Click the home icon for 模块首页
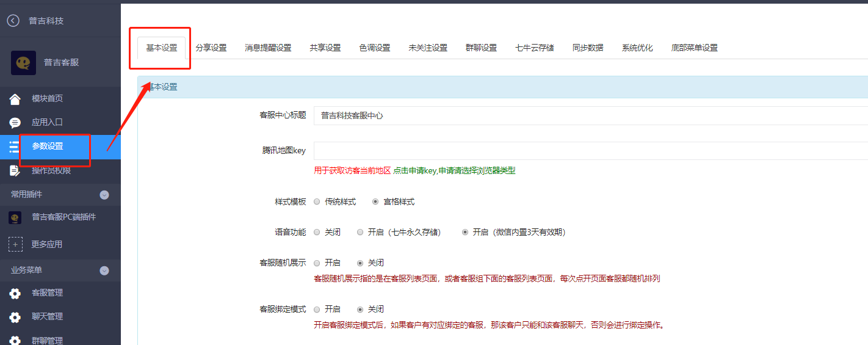This screenshot has height=345, width=868. click(15, 99)
